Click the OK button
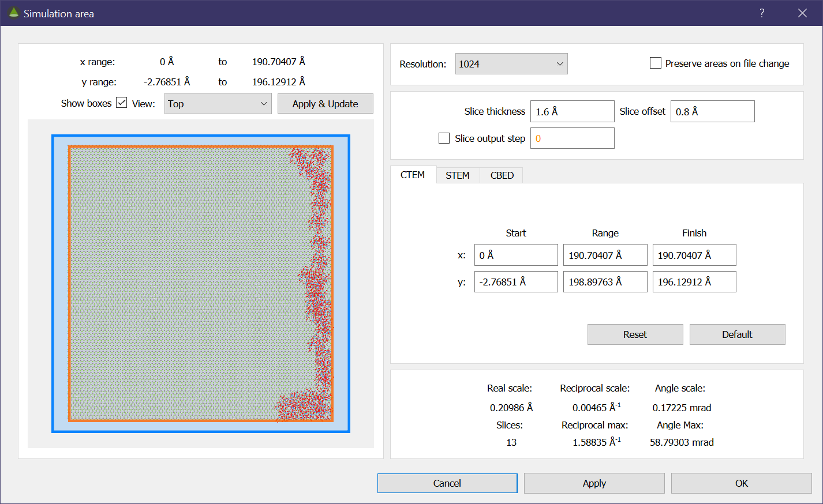Image resolution: width=823 pixels, height=504 pixels. point(741,483)
